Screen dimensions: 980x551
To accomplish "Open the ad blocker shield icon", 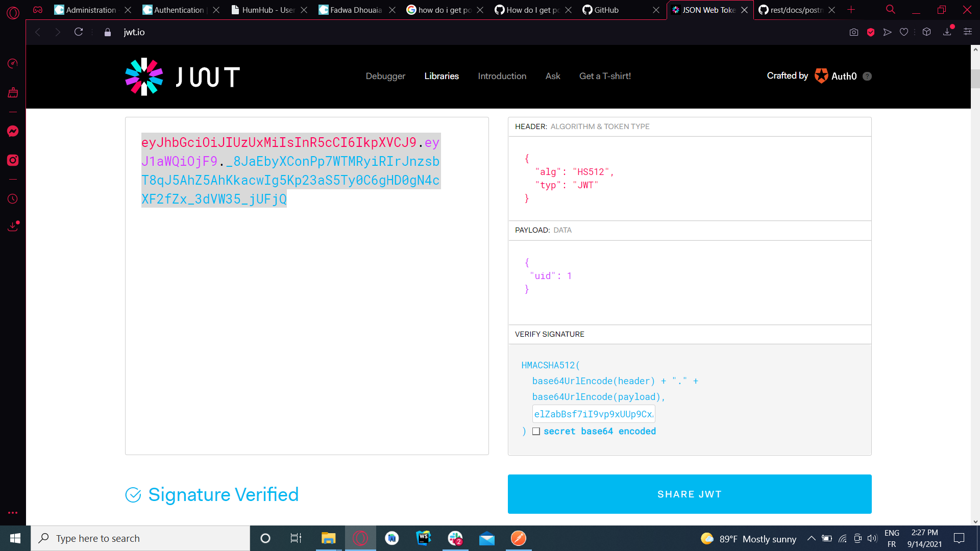I will tap(871, 32).
